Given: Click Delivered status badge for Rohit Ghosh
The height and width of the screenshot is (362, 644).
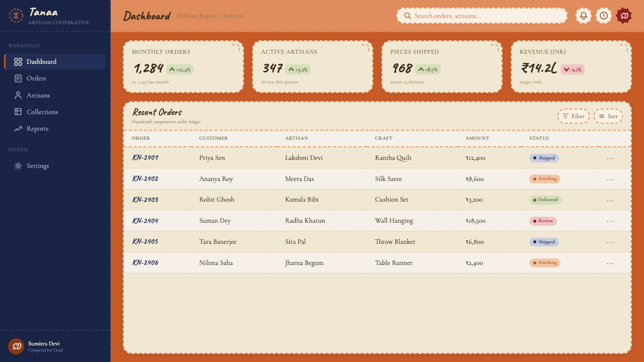Looking at the screenshot, I should pyautogui.click(x=545, y=200).
